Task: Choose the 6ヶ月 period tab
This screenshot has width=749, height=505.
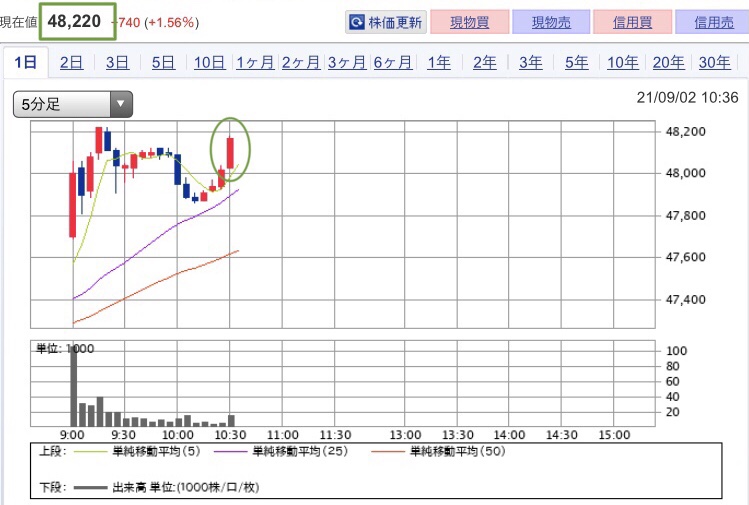Action: click(x=393, y=62)
